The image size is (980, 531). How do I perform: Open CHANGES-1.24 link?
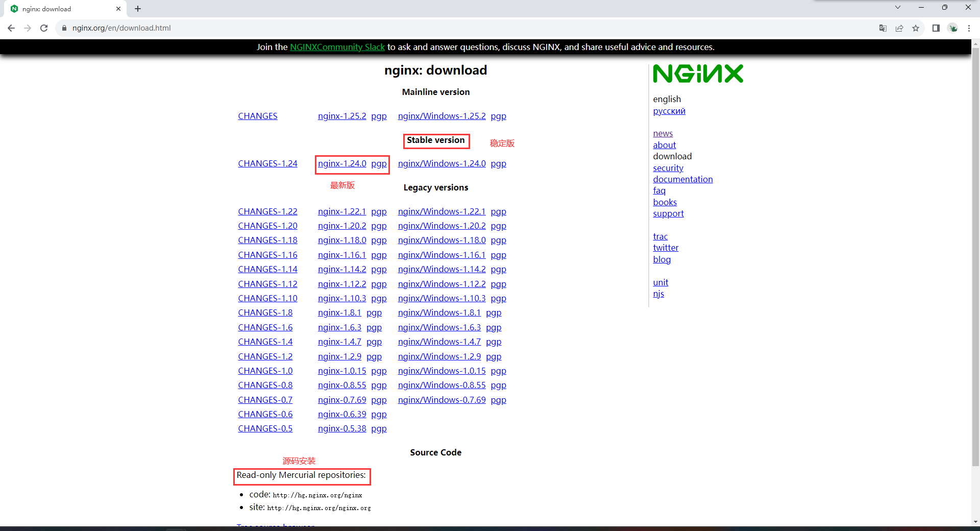(267, 163)
